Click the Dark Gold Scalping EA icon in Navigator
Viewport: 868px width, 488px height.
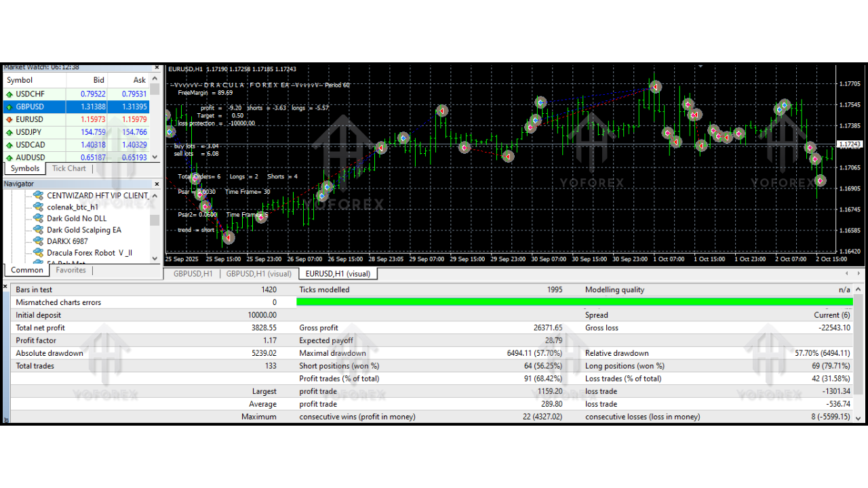pos(37,230)
